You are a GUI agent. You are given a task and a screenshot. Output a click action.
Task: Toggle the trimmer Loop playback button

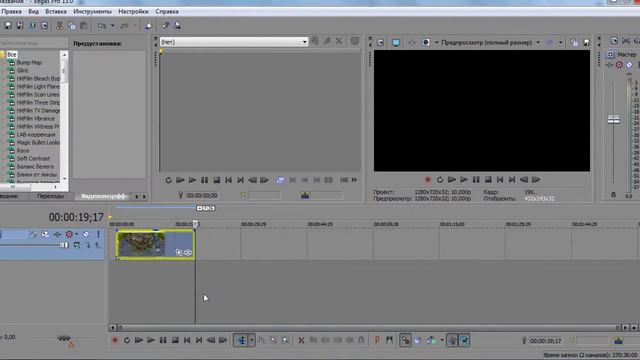point(168,180)
